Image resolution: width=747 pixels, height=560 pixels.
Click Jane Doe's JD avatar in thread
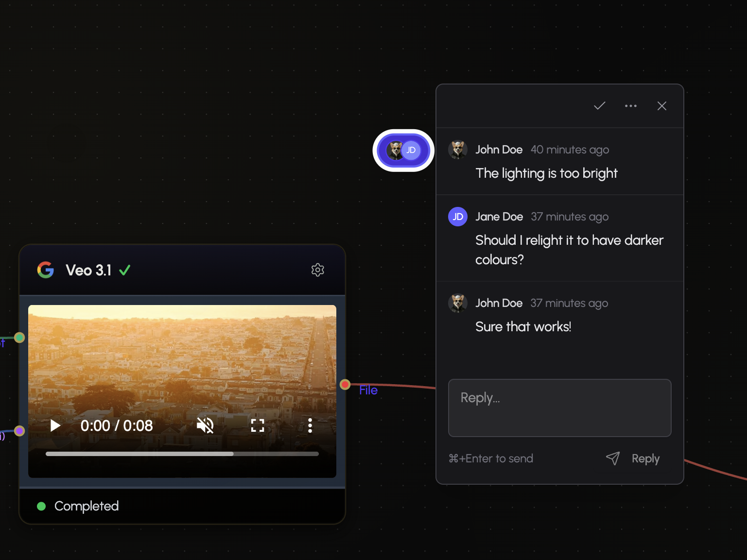457,217
